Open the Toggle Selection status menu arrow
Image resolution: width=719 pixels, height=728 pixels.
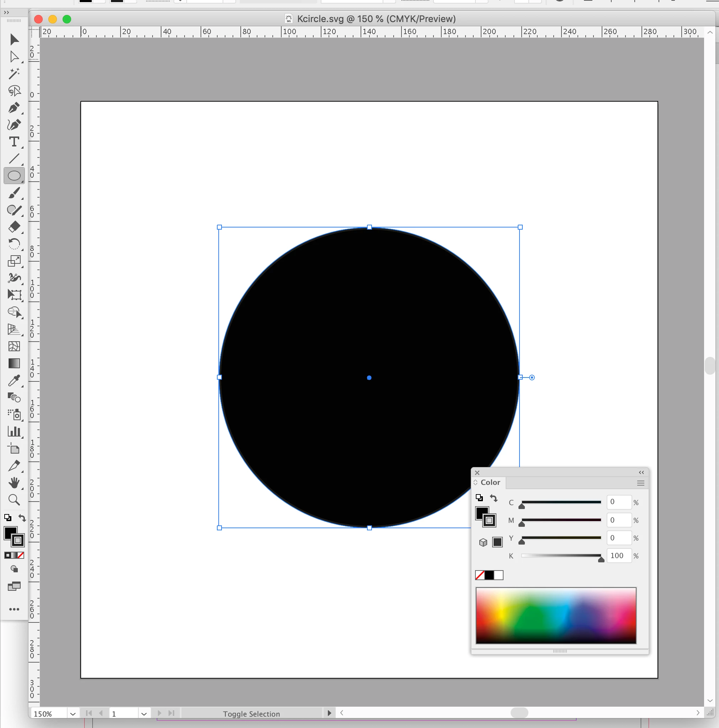click(x=329, y=713)
